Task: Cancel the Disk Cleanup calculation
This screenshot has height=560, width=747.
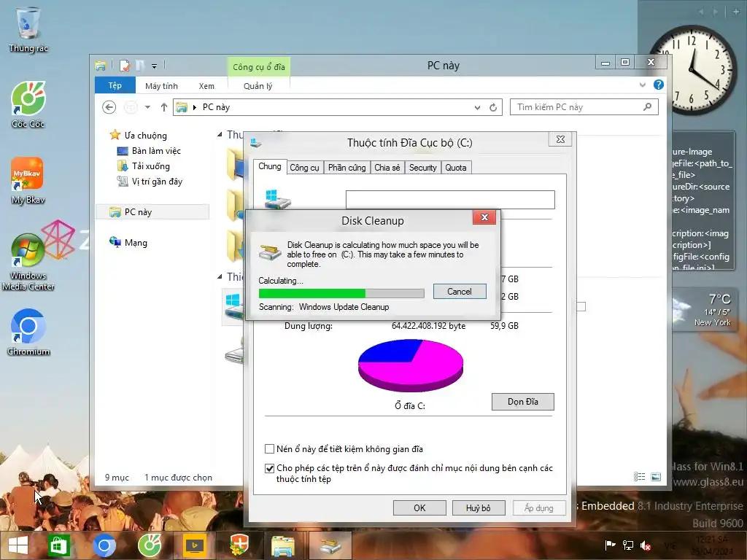Action: (x=460, y=292)
